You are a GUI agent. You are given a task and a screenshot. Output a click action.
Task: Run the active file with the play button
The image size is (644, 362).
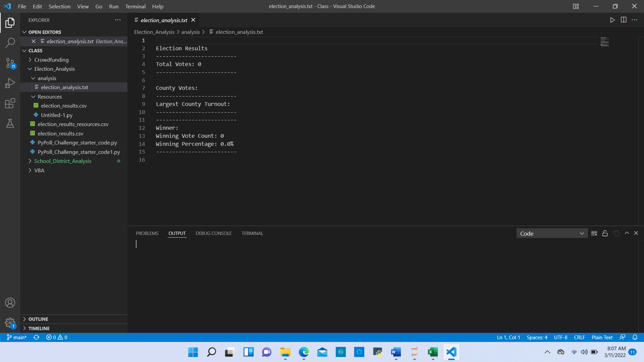tap(612, 20)
